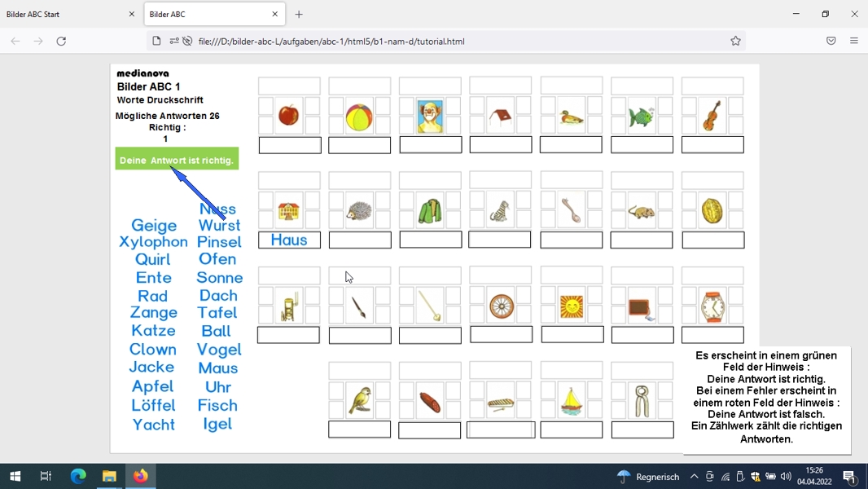This screenshot has width=868, height=489.
Task: Open File Explorer from the taskbar
Action: pyautogui.click(x=109, y=476)
